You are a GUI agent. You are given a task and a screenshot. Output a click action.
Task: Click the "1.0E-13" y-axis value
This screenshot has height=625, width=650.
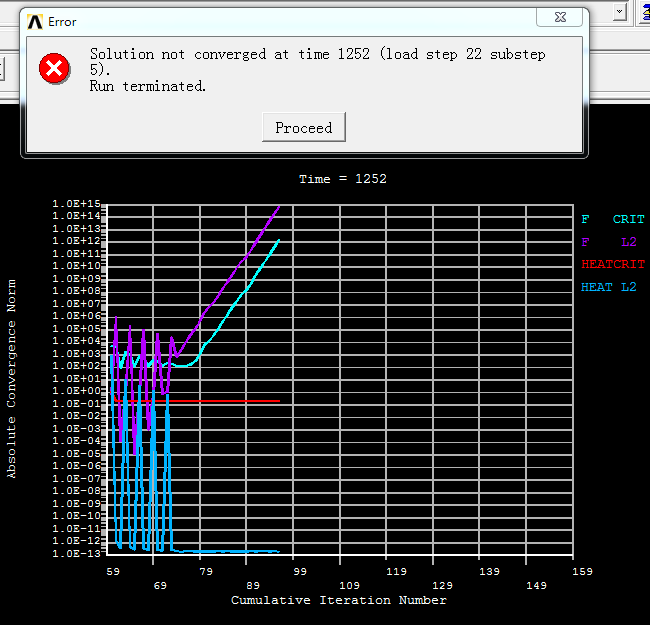76,553
